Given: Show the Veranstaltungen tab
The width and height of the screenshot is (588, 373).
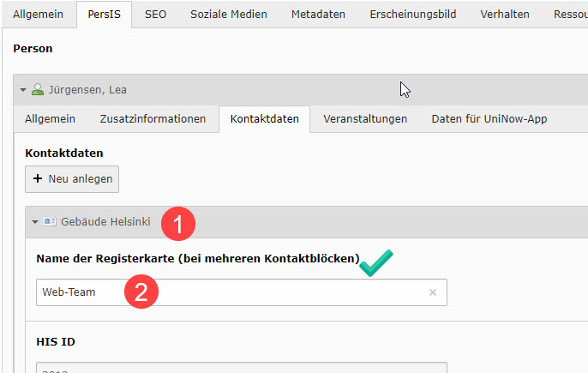Looking at the screenshot, I should [x=364, y=119].
